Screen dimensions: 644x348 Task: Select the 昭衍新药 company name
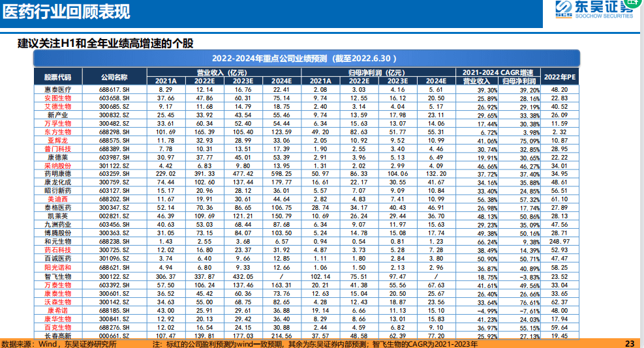[58, 191]
